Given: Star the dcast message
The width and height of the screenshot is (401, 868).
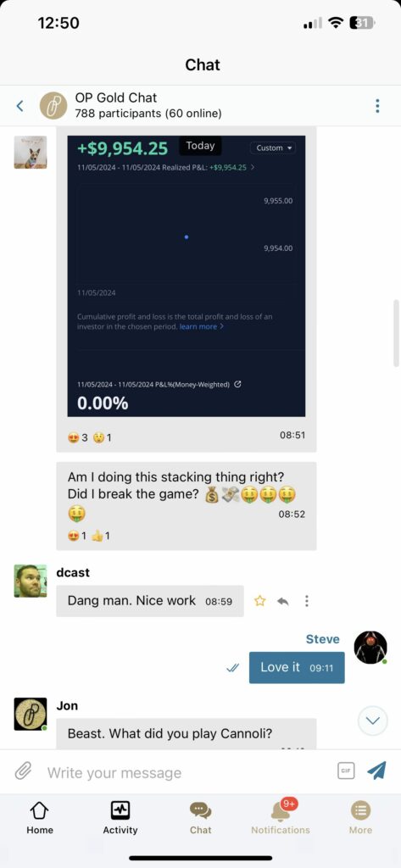Looking at the screenshot, I should point(259,601).
